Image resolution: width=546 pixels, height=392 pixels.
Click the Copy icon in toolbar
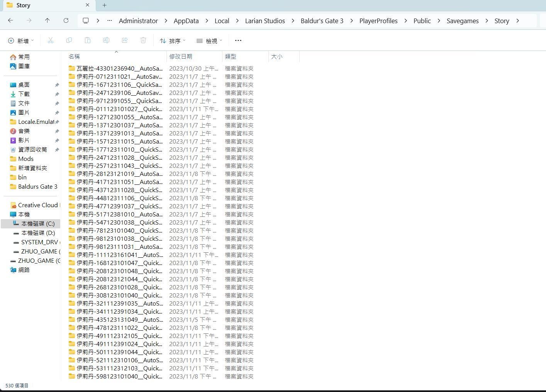click(x=69, y=41)
